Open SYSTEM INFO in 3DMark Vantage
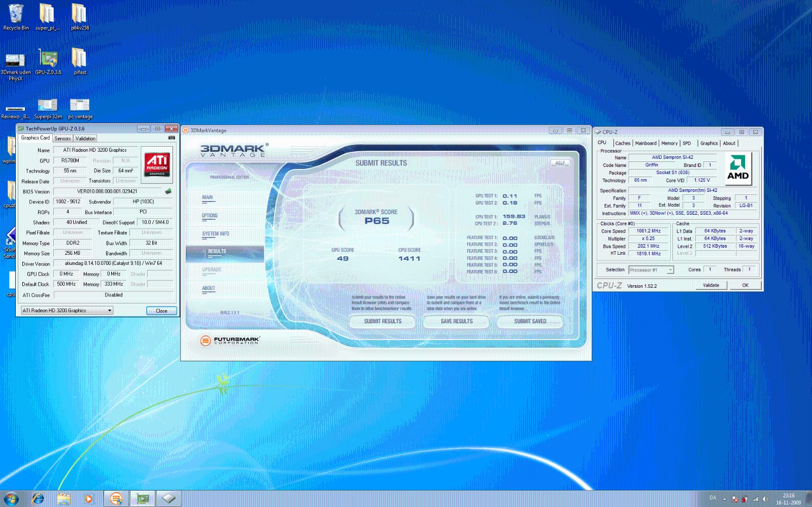Viewport: 812px width, 507px height. tap(215, 234)
